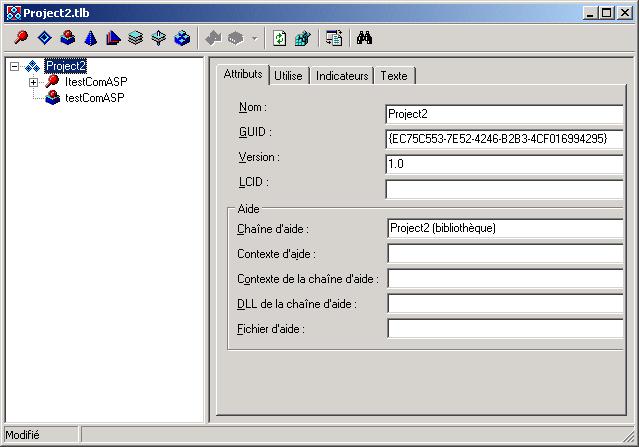The width and height of the screenshot is (639, 447).
Task: Open the dropdown arrow beside the property icon
Action: point(255,39)
